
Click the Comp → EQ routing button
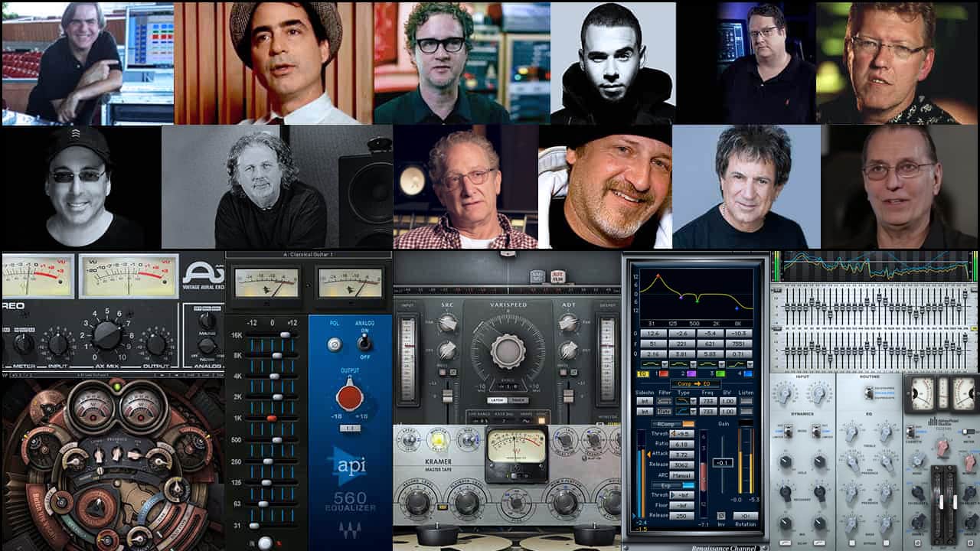(695, 384)
